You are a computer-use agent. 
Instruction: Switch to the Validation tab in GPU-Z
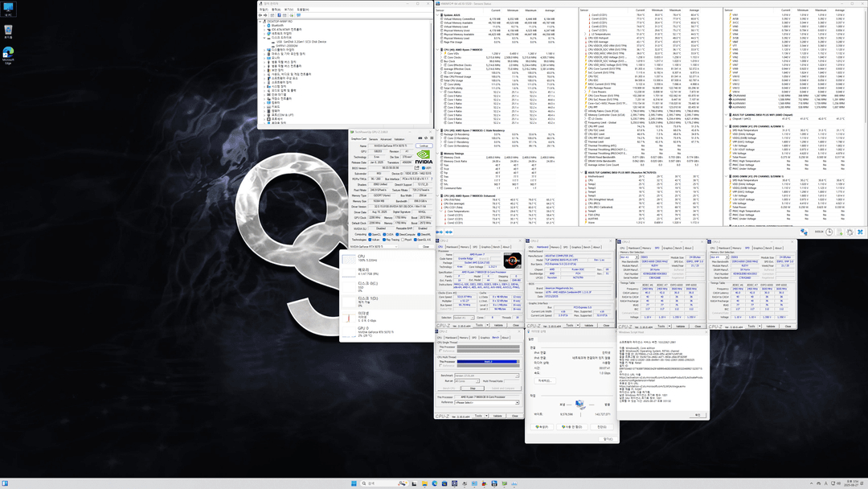tap(399, 139)
